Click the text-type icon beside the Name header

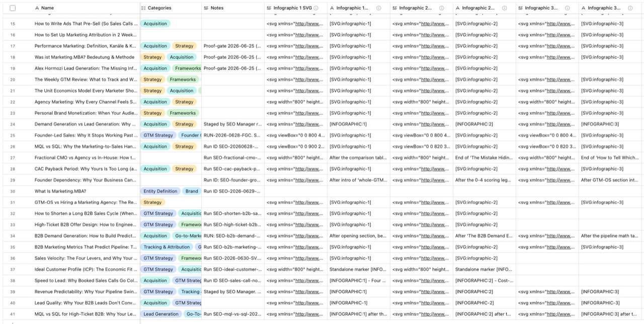(37, 8)
